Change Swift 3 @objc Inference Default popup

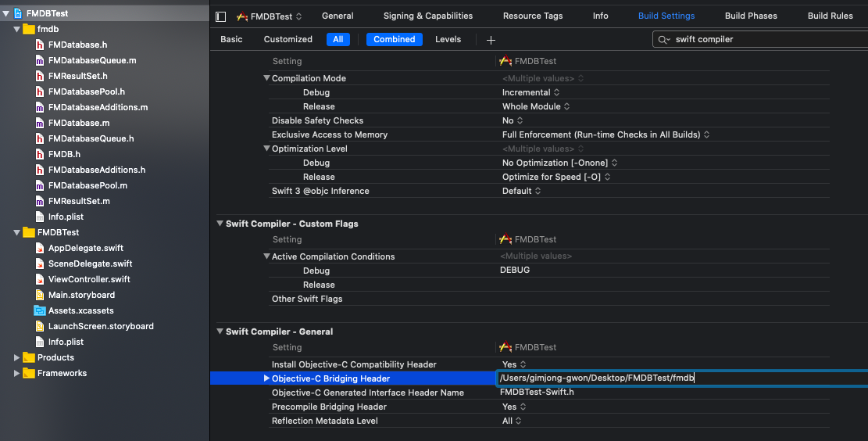[521, 191]
